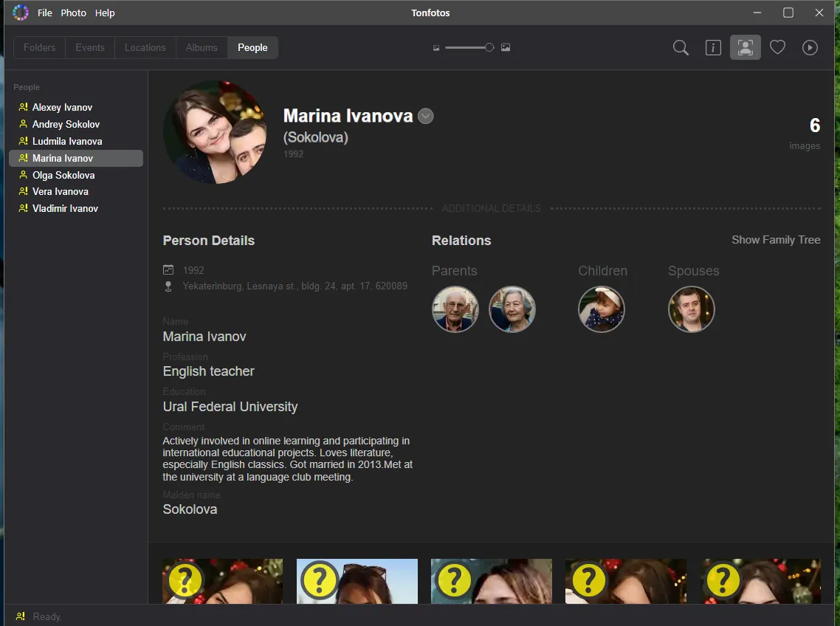Click the Tonfotos logo icon
Screen dimensions: 840x626
20,12
